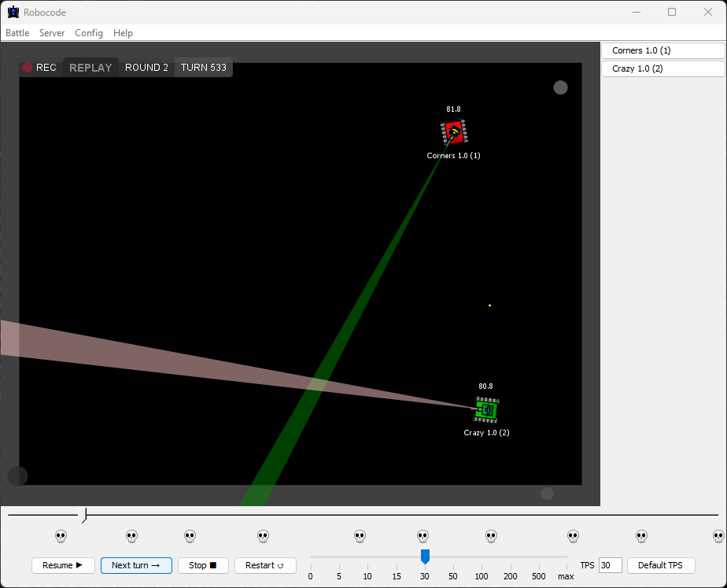
Task: Select the leftmost skull marker on the timeline
Action: click(x=61, y=536)
